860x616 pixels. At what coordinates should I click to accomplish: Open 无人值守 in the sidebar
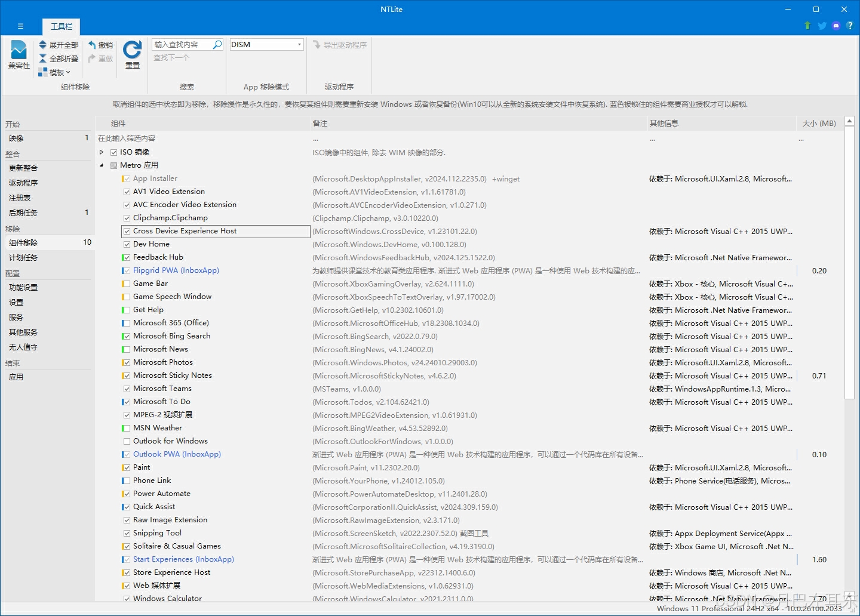(x=49, y=347)
